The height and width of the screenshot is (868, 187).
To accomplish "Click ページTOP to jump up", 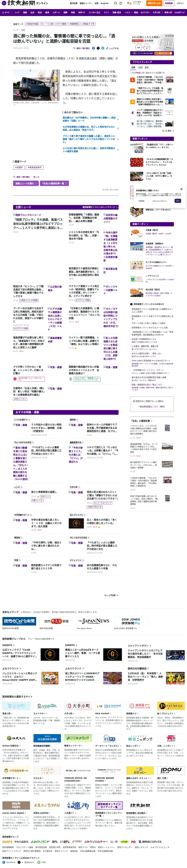I will [x=111, y=595].
